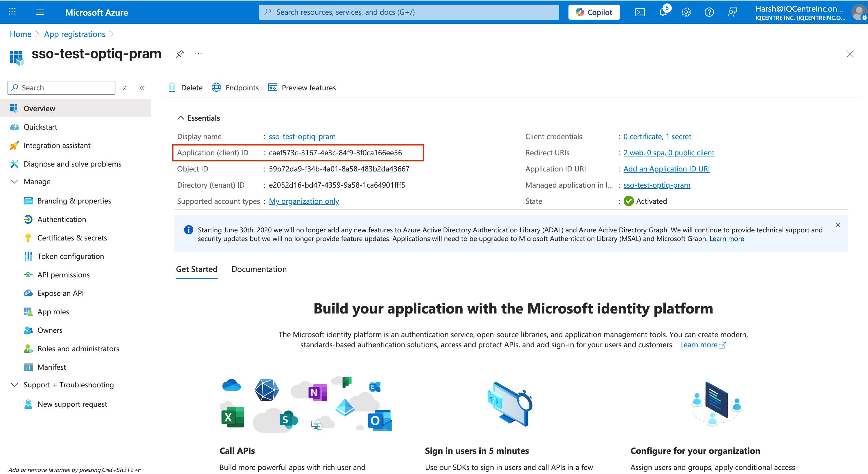
Task: Collapse the Support + Troubleshooting section
Action: 14,385
